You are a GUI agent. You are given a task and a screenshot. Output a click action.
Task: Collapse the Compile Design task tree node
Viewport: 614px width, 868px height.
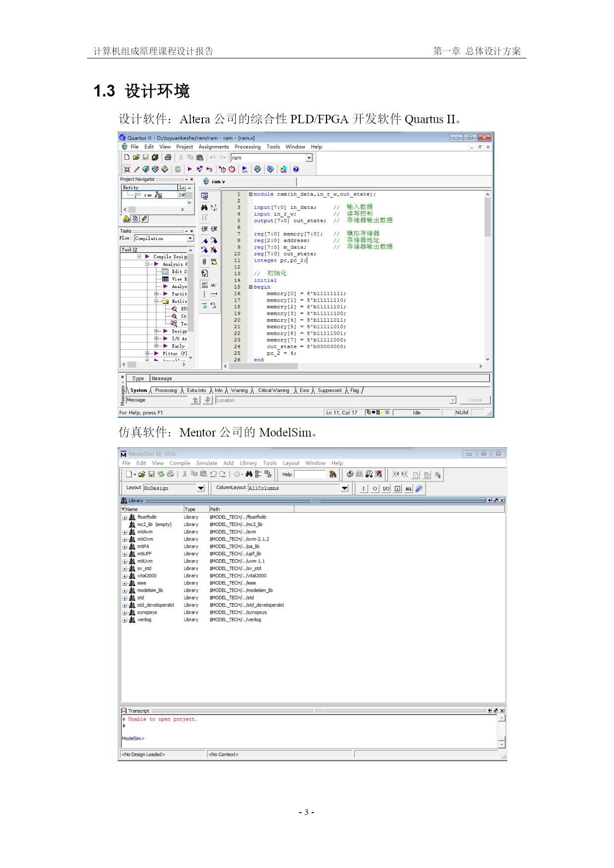pyautogui.click(x=139, y=257)
